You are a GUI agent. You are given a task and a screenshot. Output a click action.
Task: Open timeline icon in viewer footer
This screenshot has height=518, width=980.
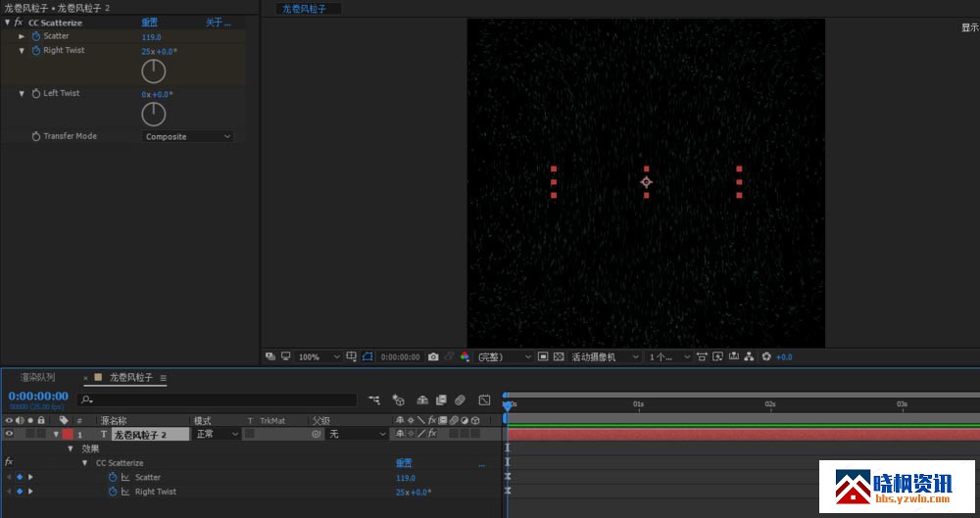(734, 356)
